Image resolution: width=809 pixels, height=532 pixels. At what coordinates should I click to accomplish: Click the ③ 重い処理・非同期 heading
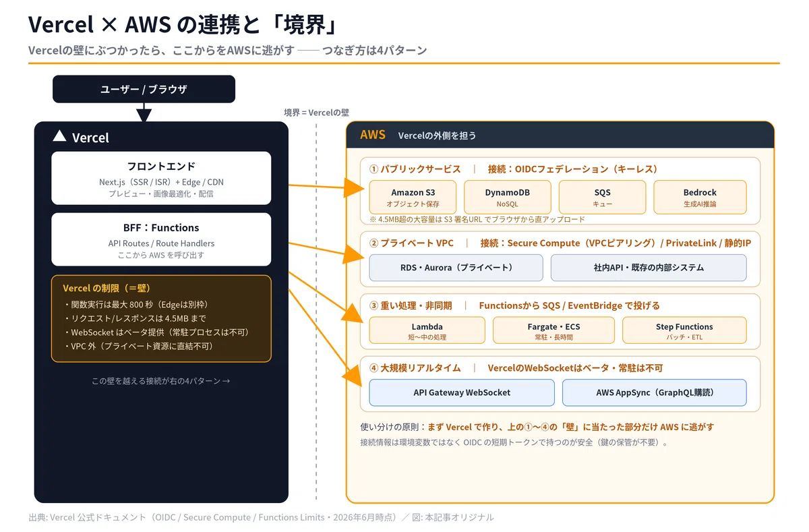point(411,305)
